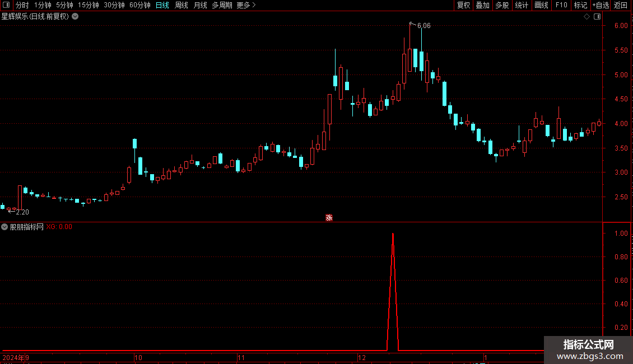Select the 日线 daily tab

click(162, 5)
